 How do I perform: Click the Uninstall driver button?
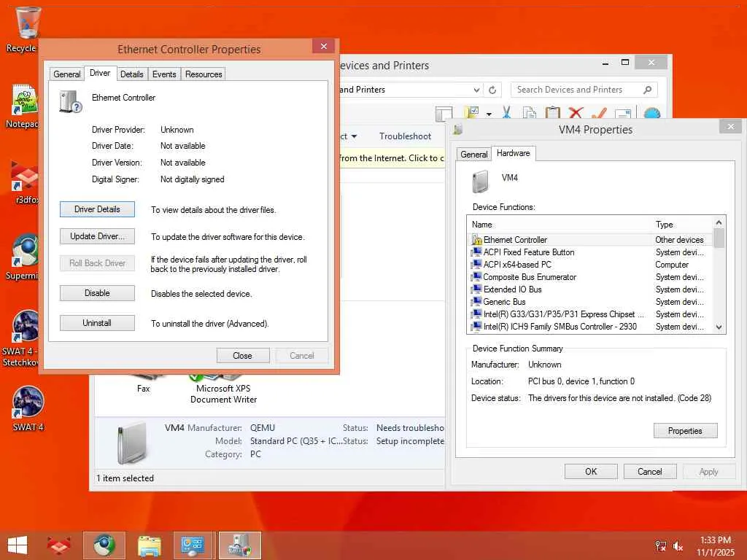97,323
